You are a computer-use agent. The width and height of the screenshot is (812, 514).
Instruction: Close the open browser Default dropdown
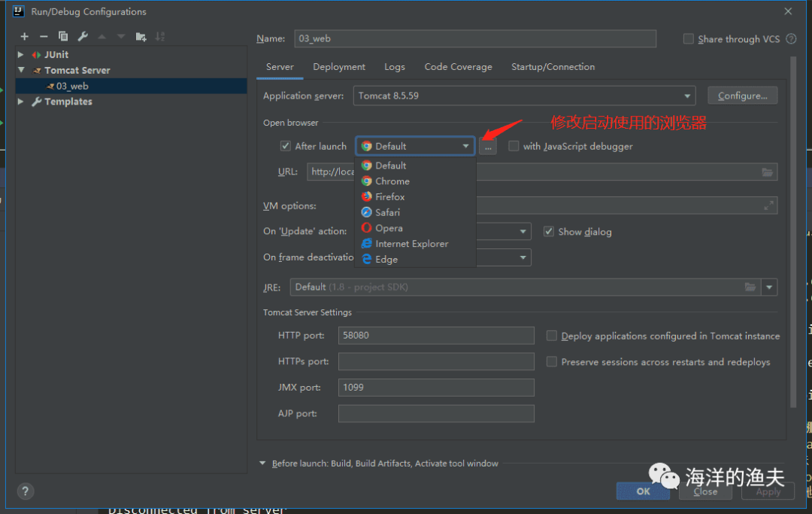[415, 146]
